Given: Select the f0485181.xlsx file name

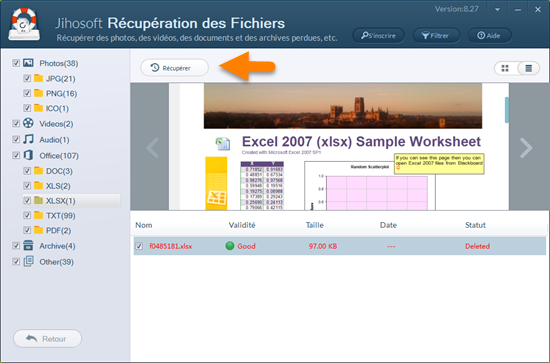Looking at the screenshot, I should click(171, 246).
